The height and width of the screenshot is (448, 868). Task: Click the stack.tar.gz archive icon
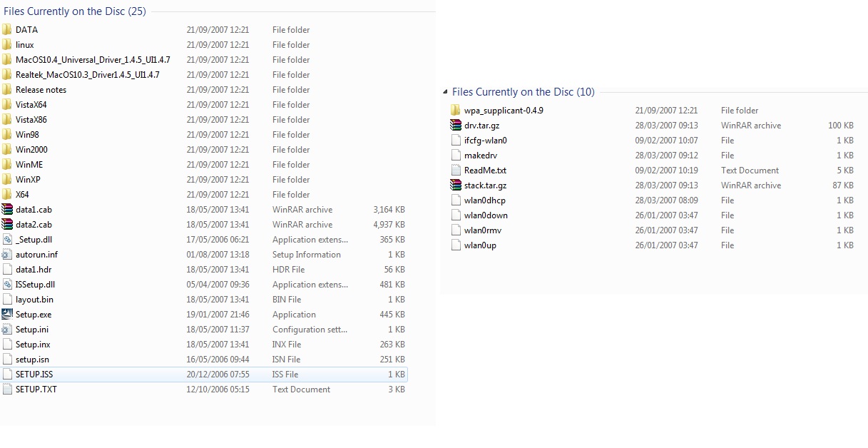click(x=456, y=185)
